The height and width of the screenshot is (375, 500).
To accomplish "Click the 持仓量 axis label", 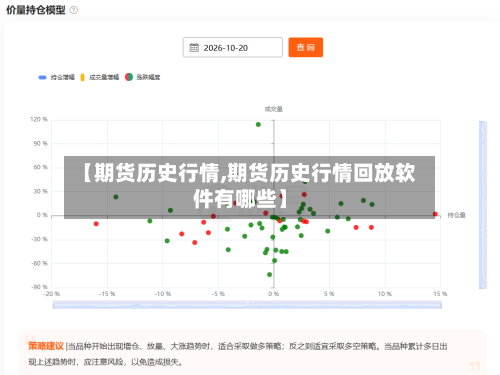I will pyautogui.click(x=456, y=215).
